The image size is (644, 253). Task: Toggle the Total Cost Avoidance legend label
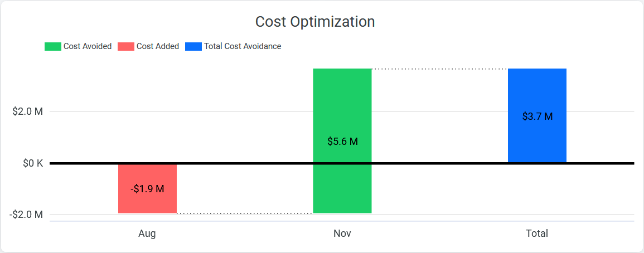pyautogui.click(x=243, y=47)
